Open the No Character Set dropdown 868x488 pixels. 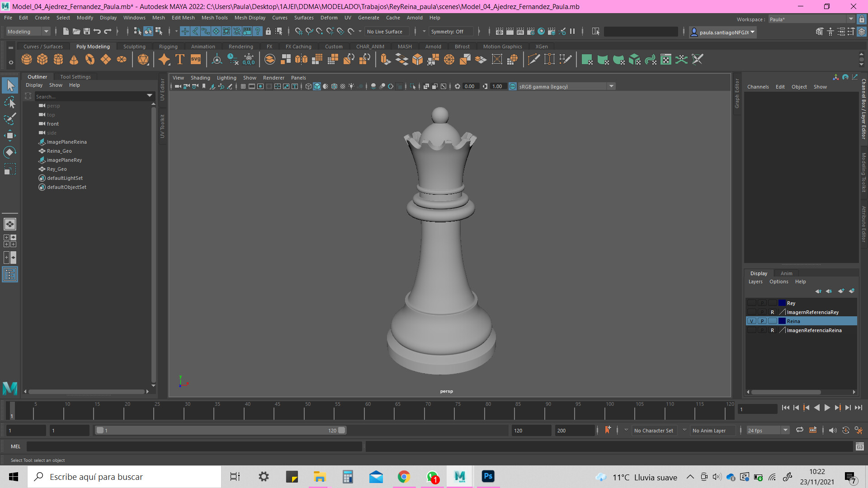tap(653, 430)
